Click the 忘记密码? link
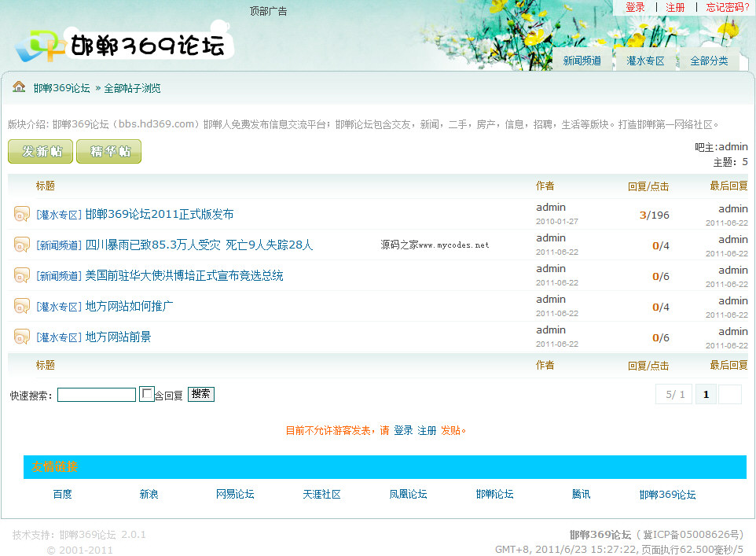Screen dimensions: 756x556 [x=728, y=7]
